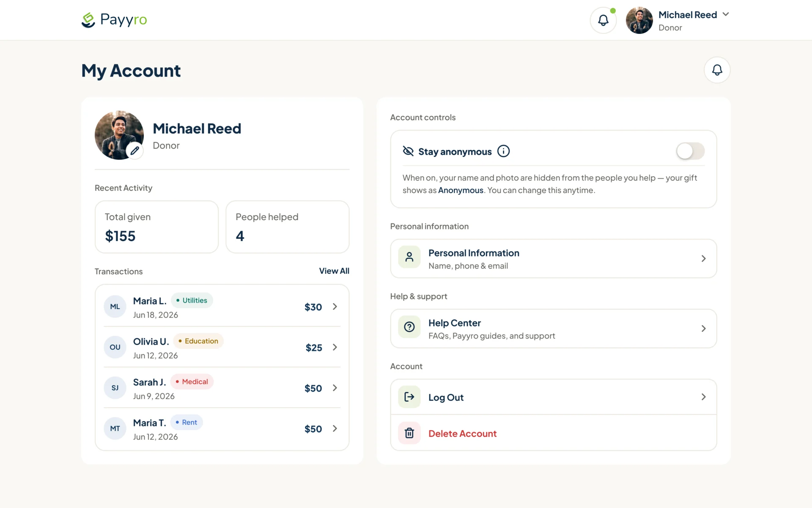
Task: Click the question mark Help Center icon
Action: 409,327
